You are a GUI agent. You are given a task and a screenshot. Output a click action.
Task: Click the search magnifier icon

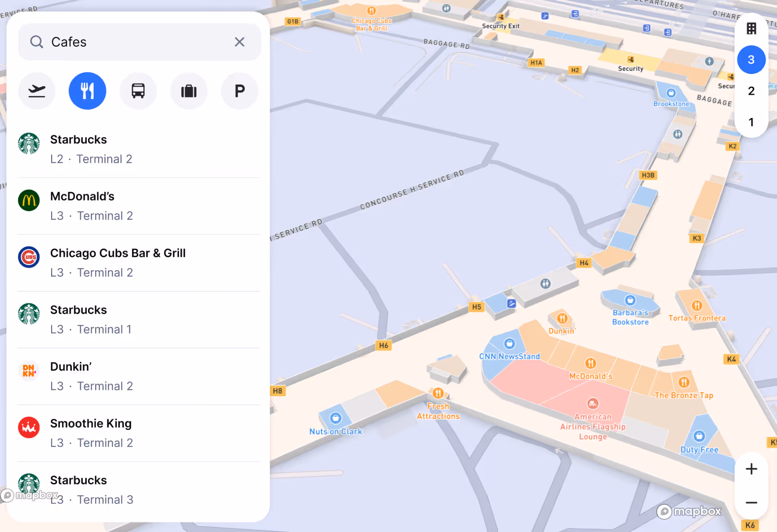click(x=37, y=42)
